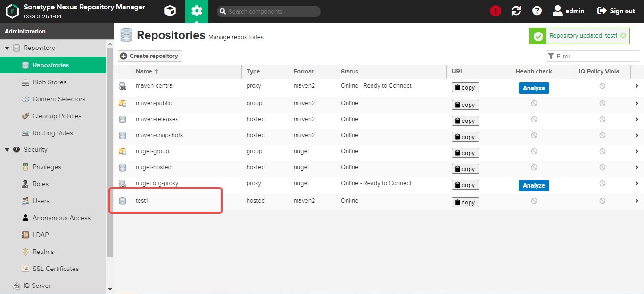Select the maven-releases repository name

[x=157, y=119]
